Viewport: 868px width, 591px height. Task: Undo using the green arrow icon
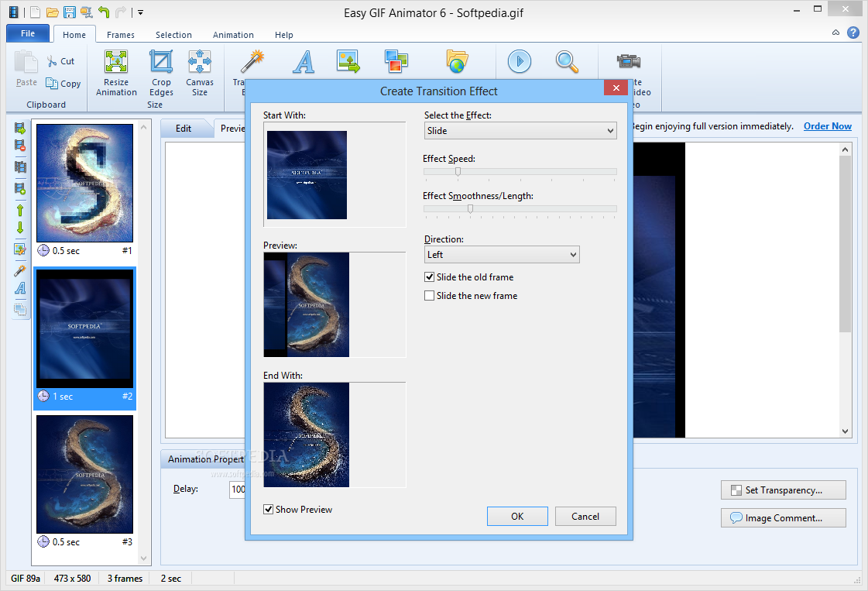pos(104,12)
